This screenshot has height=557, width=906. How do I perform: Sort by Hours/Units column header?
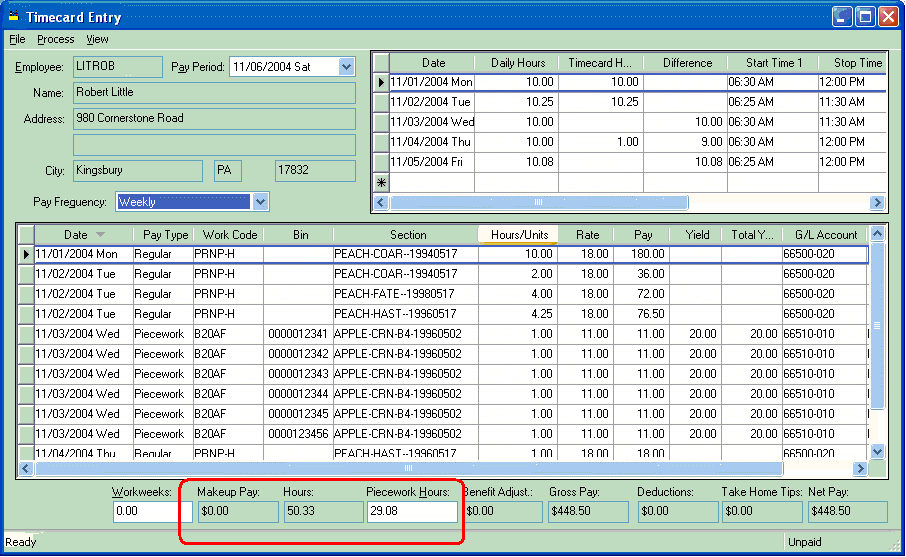pos(518,235)
